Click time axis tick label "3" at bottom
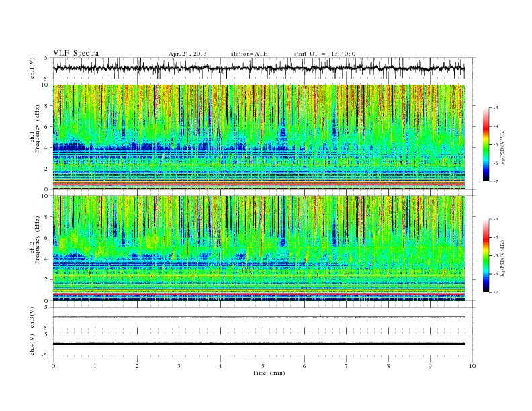Viewport: 532px width, 411px height. (179, 366)
